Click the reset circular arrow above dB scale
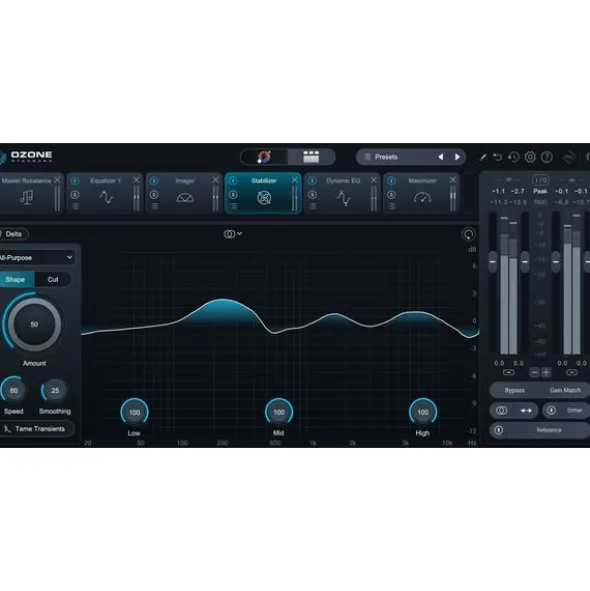 click(x=469, y=234)
